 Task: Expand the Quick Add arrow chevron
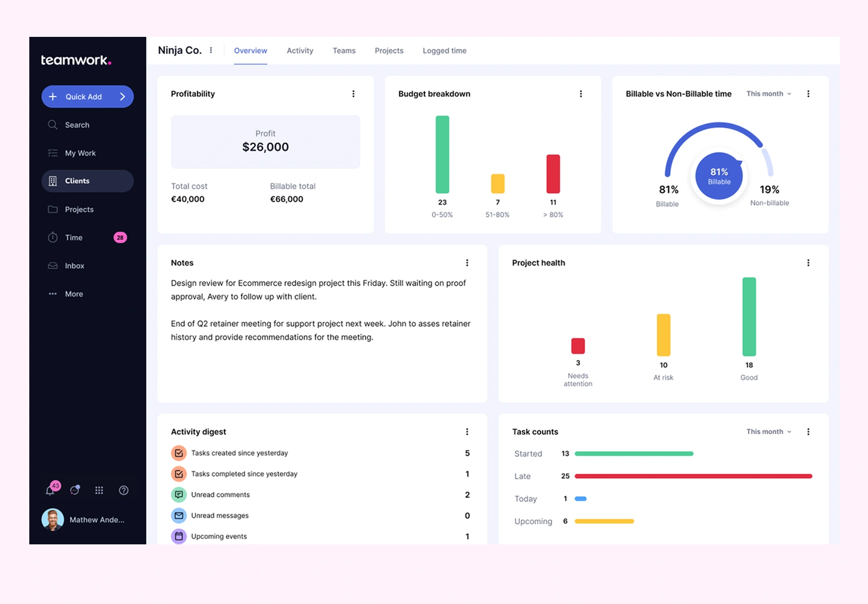tap(123, 97)
